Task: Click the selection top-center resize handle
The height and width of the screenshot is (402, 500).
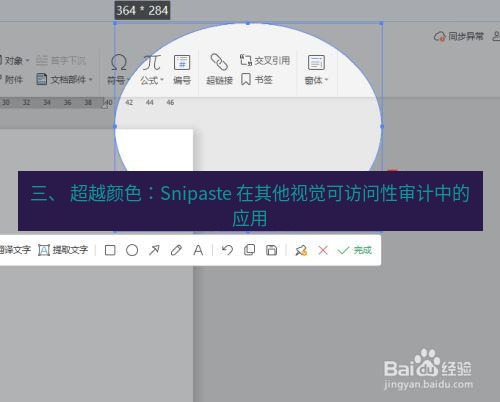Action: point(248,23)
